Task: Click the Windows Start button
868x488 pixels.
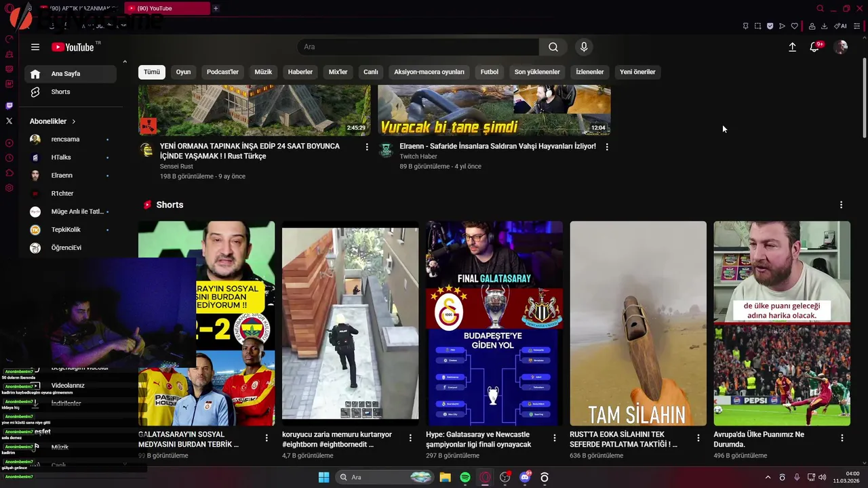Action: click(323, 477)
